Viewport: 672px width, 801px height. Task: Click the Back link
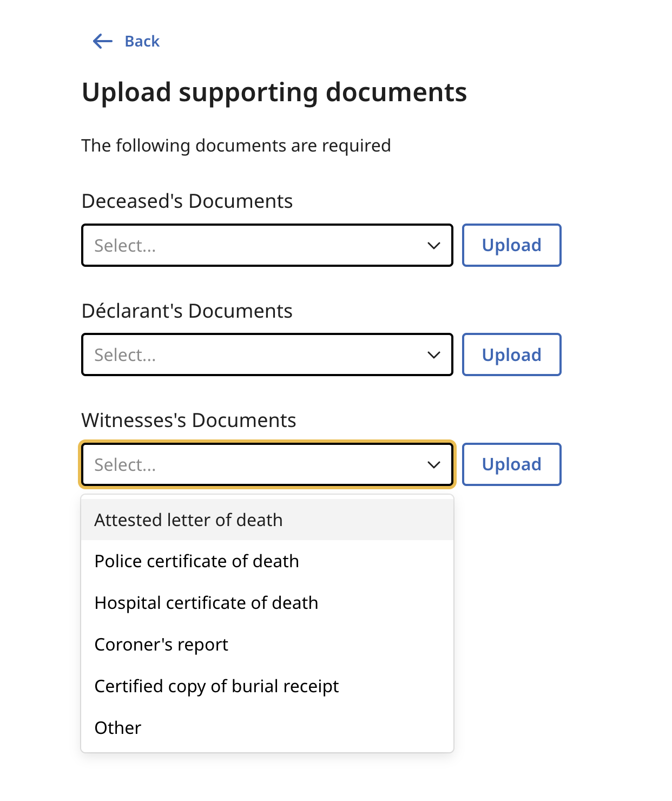(142, 41)
